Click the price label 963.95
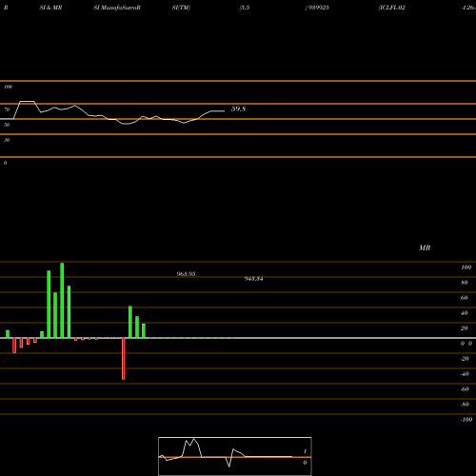476x476 pixels. (x=186, y=274)
